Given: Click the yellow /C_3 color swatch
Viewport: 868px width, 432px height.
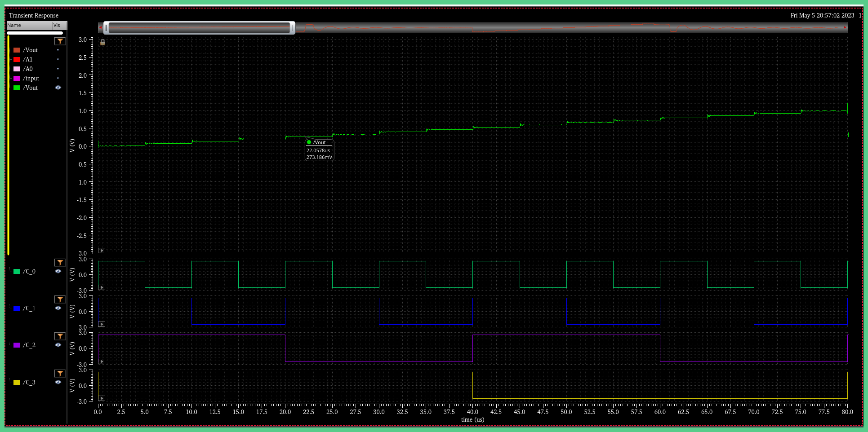Looking at the screenshot, I should click(17, 382).
